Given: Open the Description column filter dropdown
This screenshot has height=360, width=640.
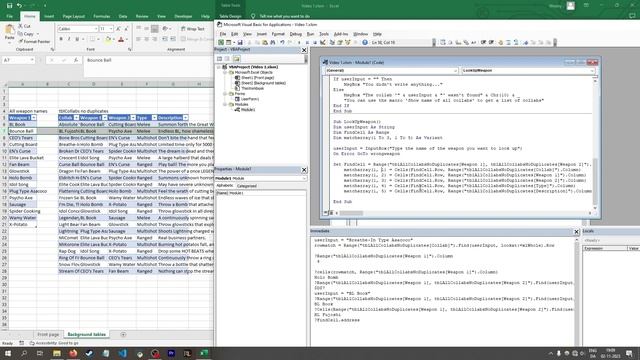Looking at the screenshot, I should (x=185, y=118).
